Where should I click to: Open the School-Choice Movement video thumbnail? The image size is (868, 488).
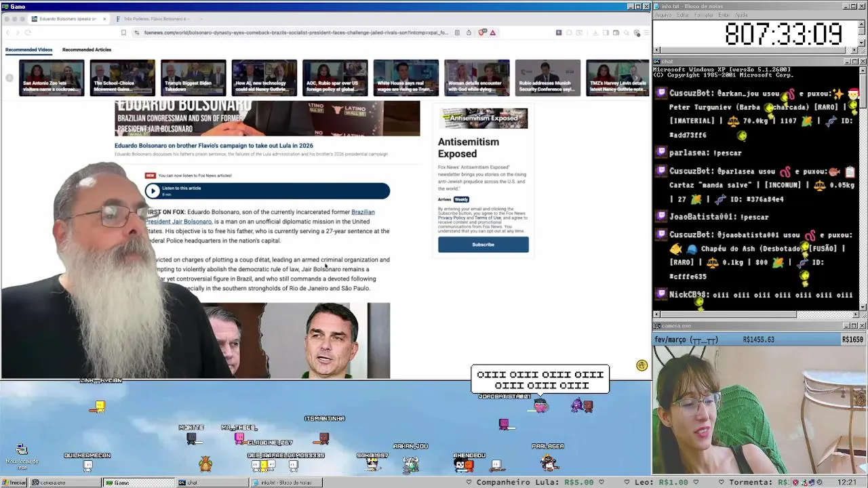(122, 78)
